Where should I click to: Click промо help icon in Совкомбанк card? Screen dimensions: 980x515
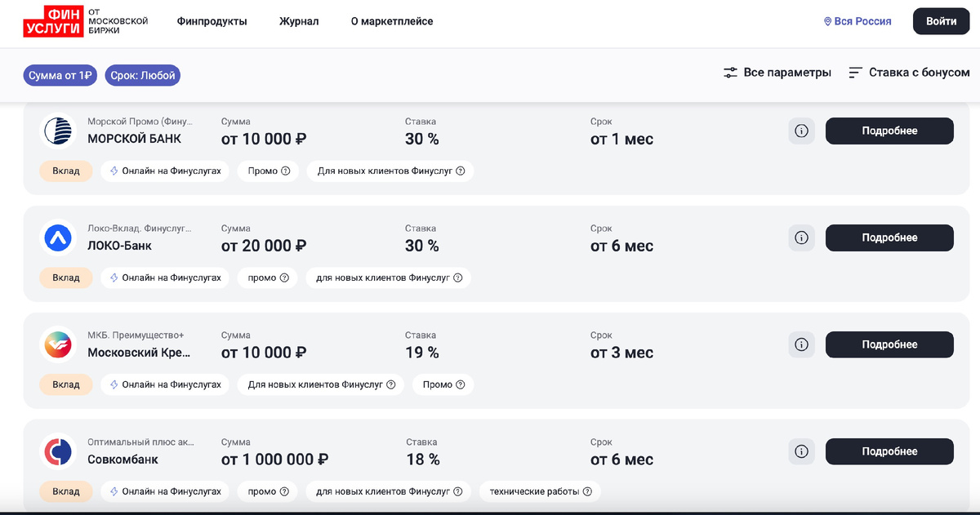pyautogui.click(x=284, y=492)
